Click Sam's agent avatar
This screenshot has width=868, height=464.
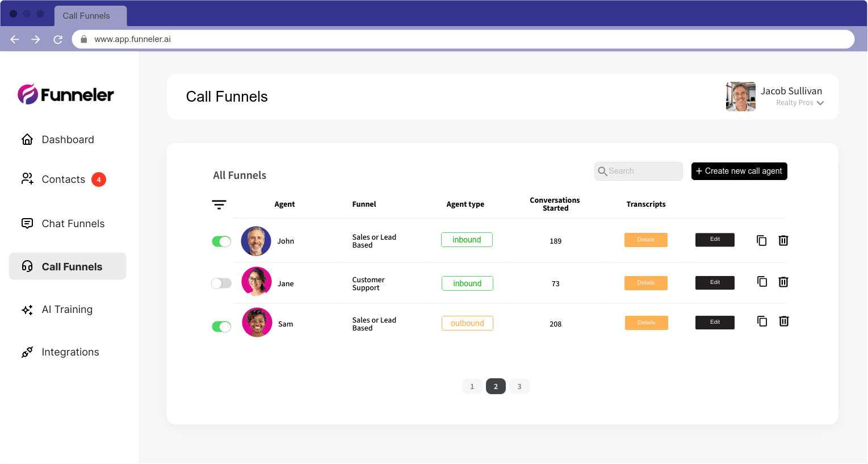(x=257, y=323)
